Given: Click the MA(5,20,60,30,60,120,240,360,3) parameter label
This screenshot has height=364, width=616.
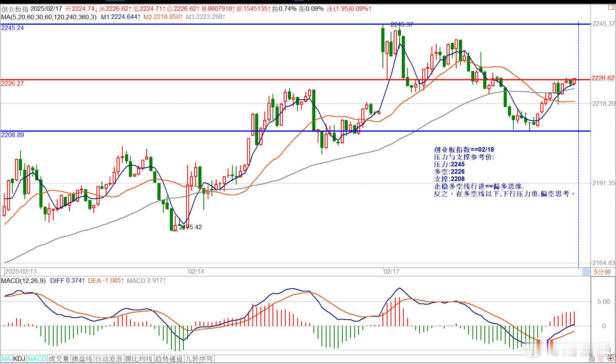Looking at the screenshot, I should pyautogui.click(x=49, y=17).
